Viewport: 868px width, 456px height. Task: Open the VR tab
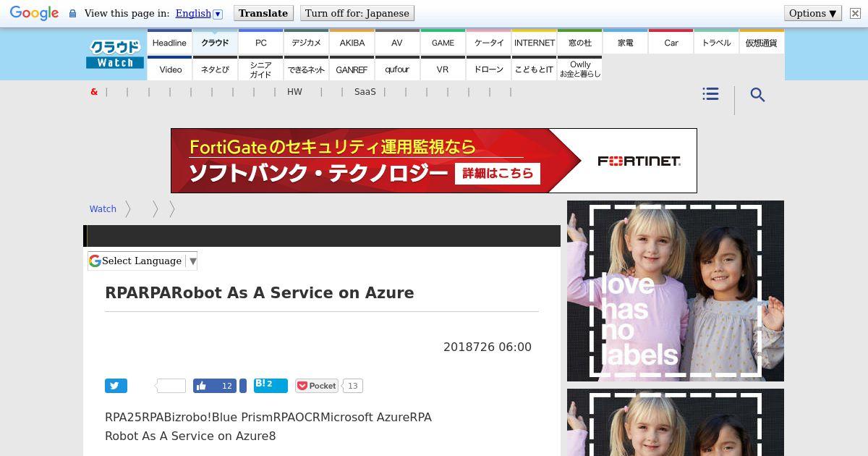click(443, 69)
